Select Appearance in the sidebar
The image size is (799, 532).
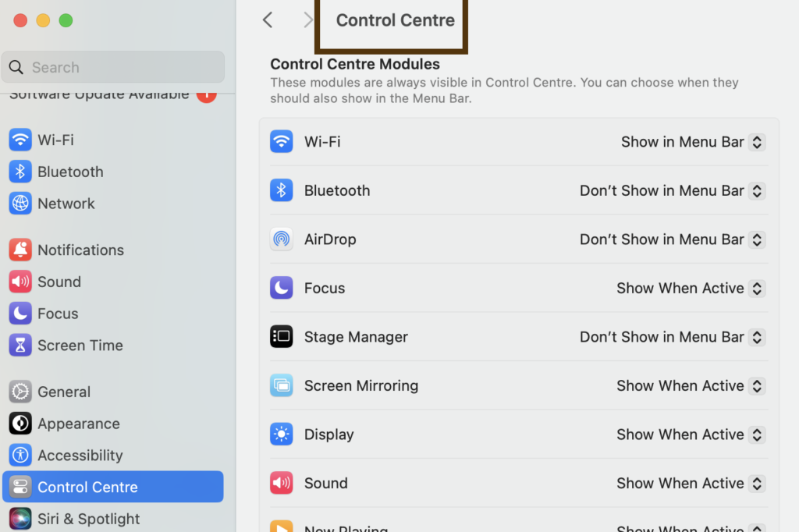click(78, 424)
